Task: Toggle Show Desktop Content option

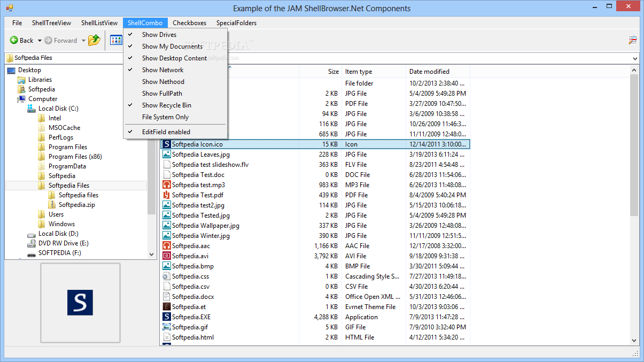Action: point(175,58)
